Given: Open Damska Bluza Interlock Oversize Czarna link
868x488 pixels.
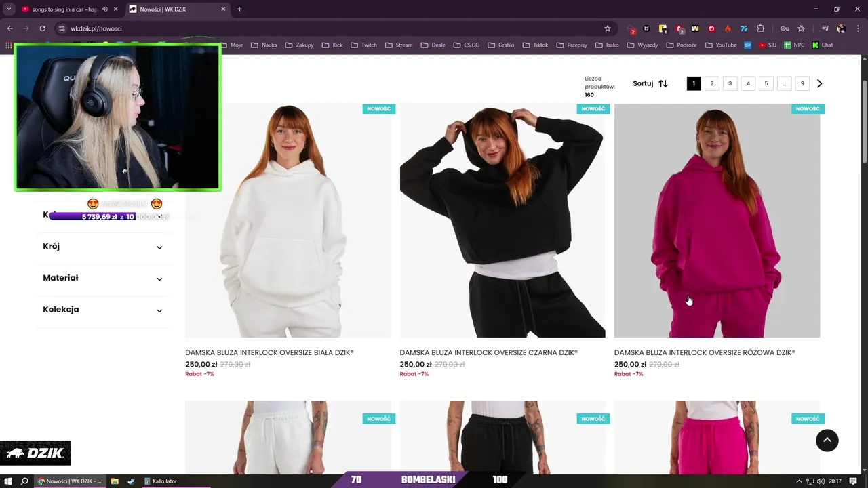Looking at the screenshot, I should (x=489, y=353).
